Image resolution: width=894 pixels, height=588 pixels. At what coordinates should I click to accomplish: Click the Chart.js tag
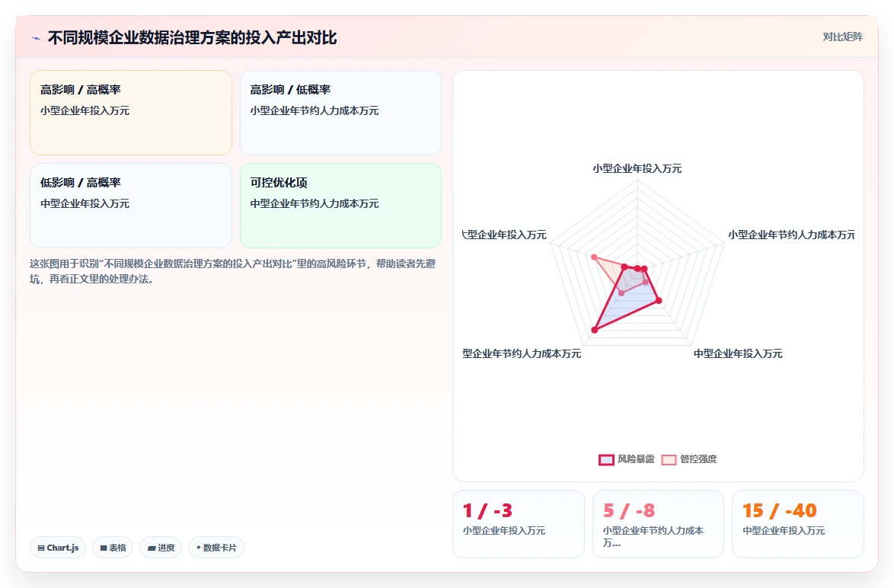click(x=58, y=548)
